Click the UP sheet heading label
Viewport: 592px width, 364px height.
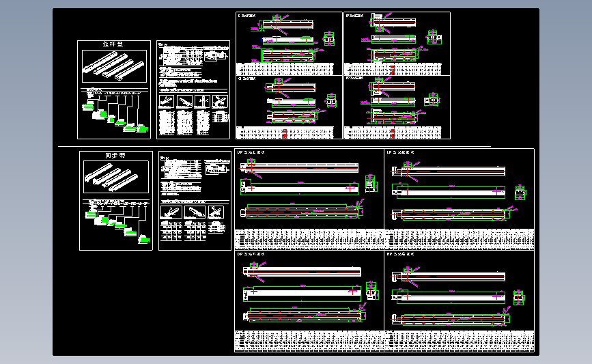pyautogui.click(x=251, y=152)
